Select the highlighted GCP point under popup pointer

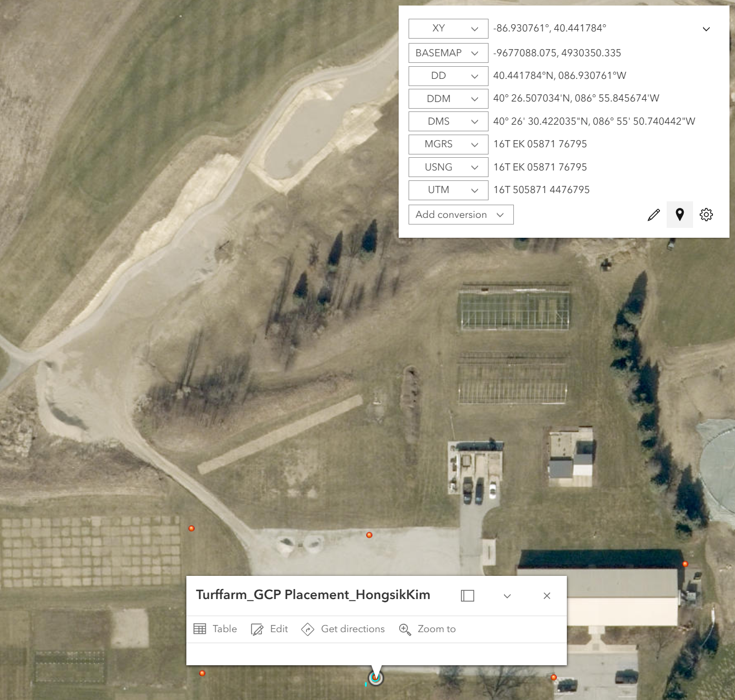pos(376,678)
